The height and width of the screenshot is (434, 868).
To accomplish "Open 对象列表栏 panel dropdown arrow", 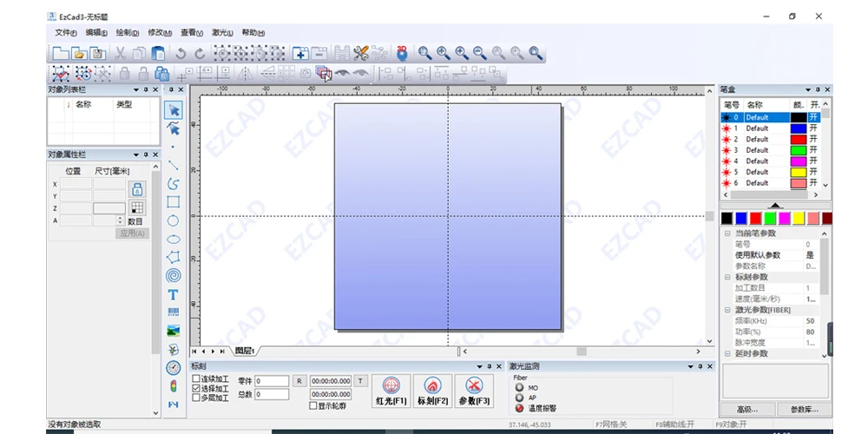I will coord(135,89).
